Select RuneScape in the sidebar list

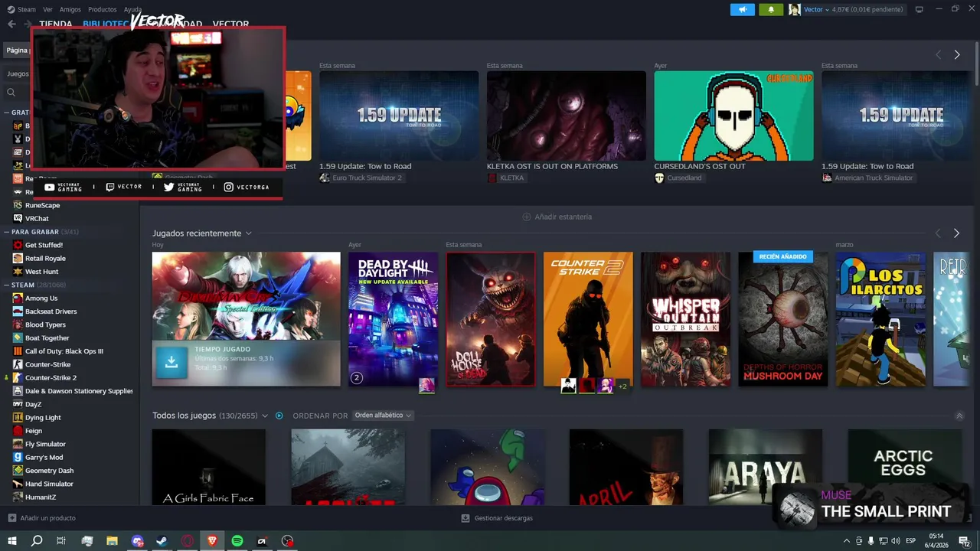42,205
